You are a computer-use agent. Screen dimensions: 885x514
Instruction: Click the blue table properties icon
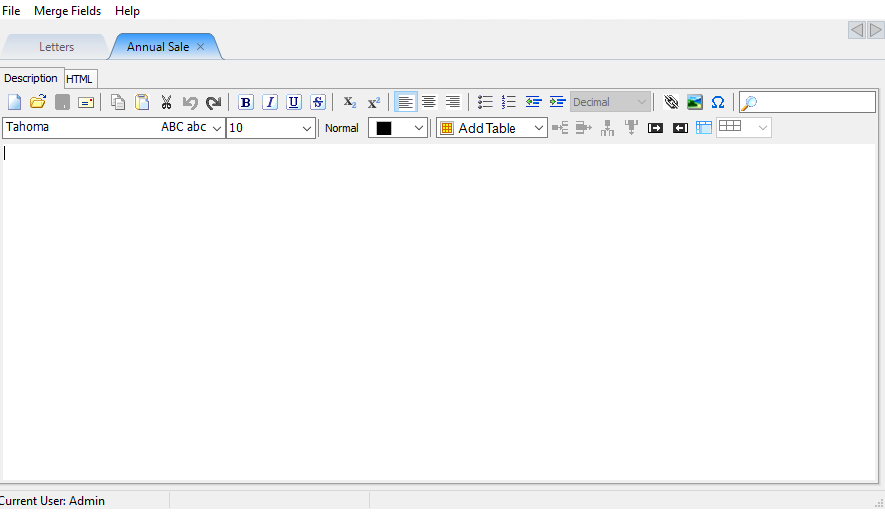tap(704, 128)
